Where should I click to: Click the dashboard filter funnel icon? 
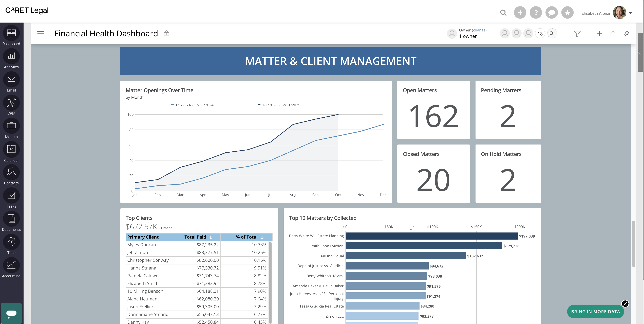click(577, 34)
